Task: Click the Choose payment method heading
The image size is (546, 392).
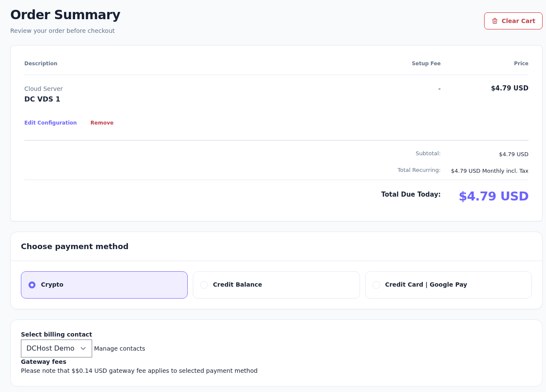Action: 75,247
